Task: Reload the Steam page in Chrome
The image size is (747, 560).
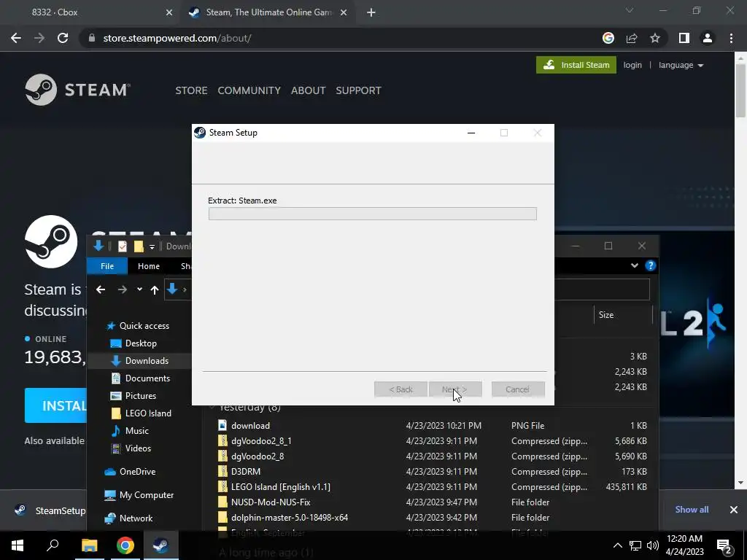Action: point(63,38)
